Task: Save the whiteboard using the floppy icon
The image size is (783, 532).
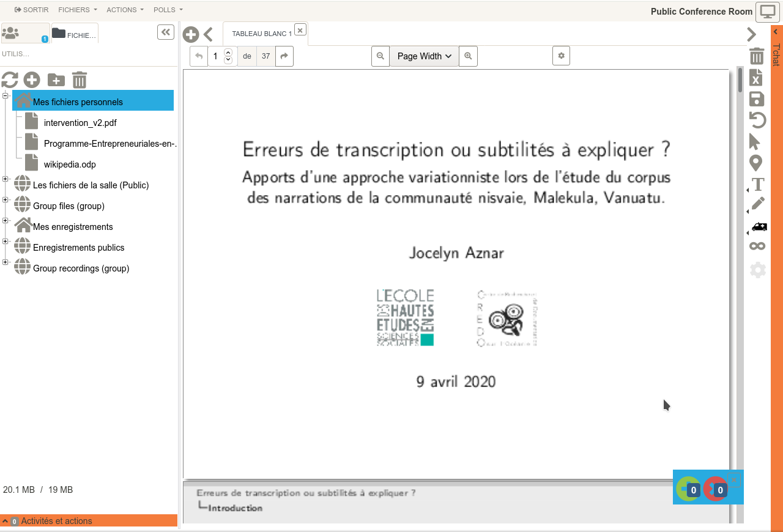Action: click(757, 99)
